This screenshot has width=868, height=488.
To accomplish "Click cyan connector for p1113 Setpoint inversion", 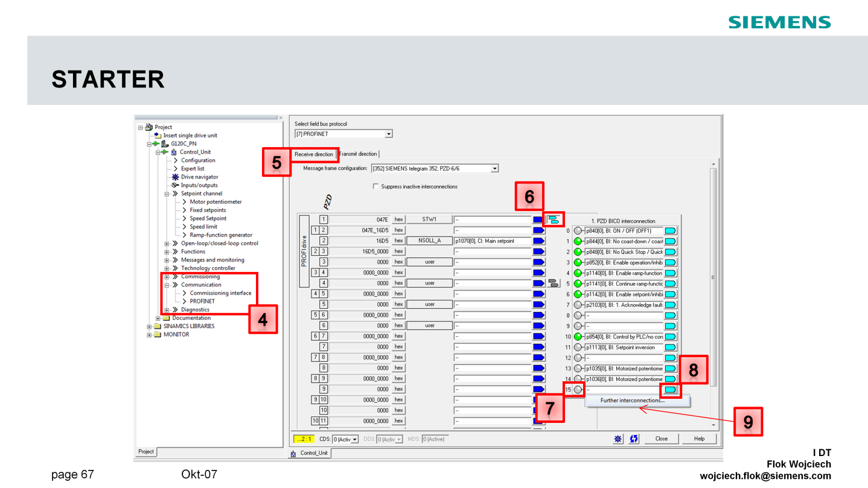I will pyautogui.click(x=670, y=347).
